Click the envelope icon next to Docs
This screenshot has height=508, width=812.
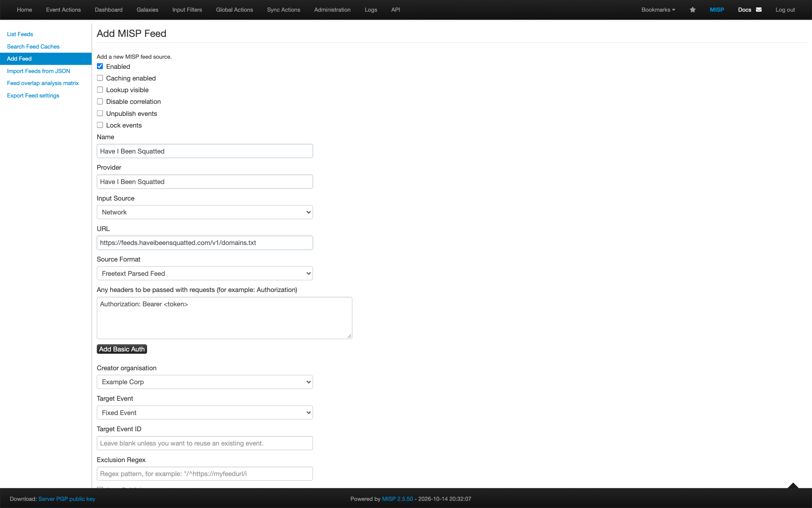pos(759,10)
